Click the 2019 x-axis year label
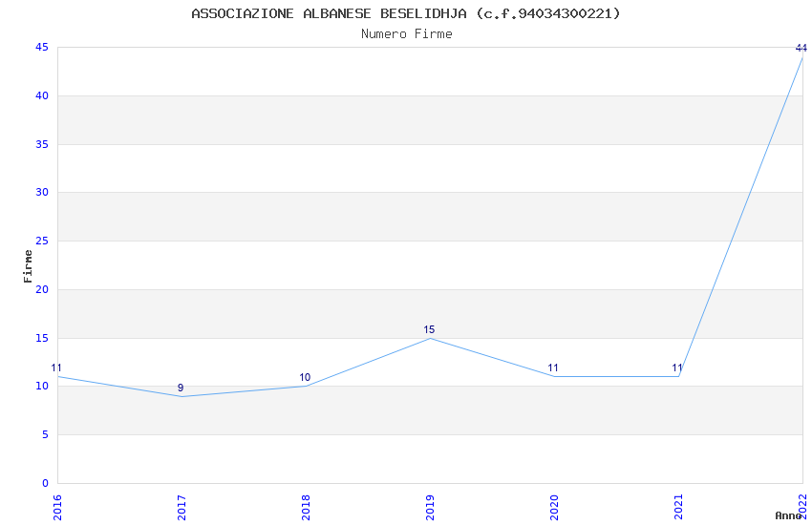Screen dimensions: 812x525 coord(430,508)
